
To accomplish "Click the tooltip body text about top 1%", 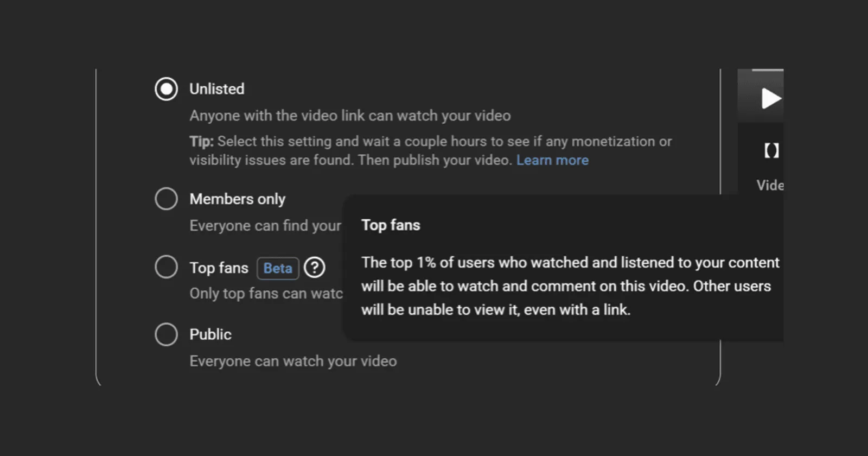I will 570,286.
